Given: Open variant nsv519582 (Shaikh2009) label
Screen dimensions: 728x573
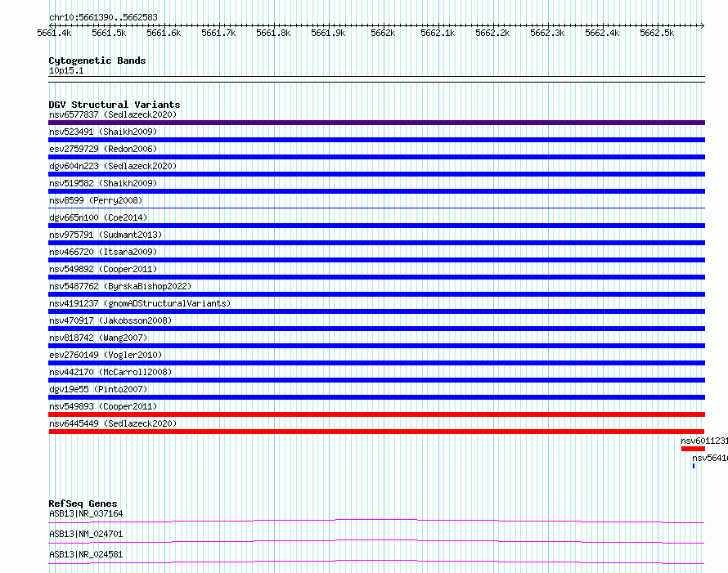Looking at the screenshot, I should (x=103, y=183).
